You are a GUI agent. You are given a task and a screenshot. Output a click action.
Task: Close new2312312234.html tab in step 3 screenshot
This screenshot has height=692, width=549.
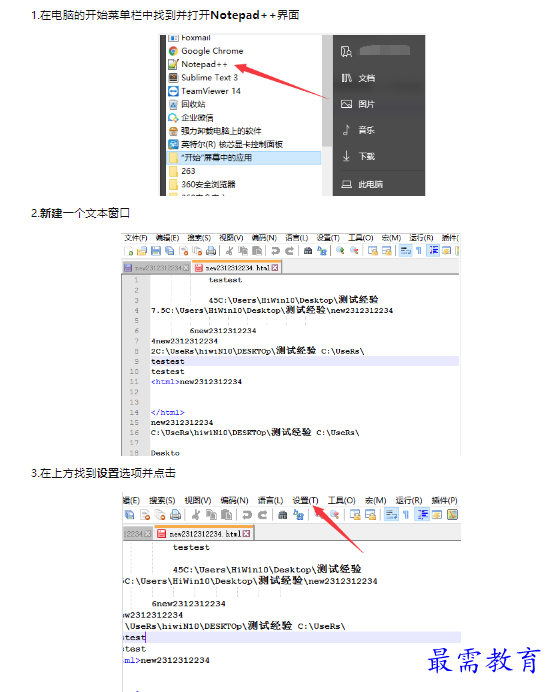246,534
